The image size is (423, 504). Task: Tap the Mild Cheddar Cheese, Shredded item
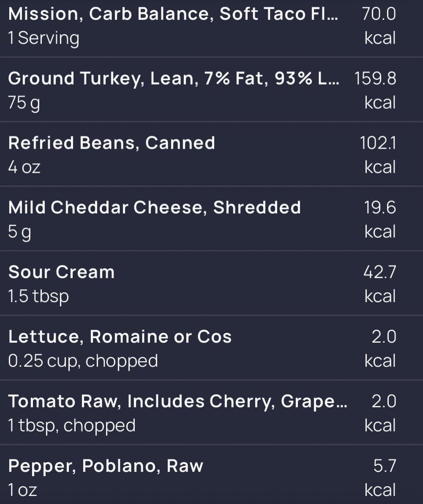pos(211,219)
